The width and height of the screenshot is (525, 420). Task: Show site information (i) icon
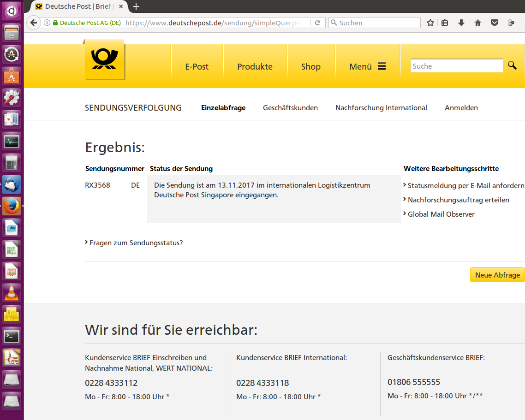tap(47, 23)
